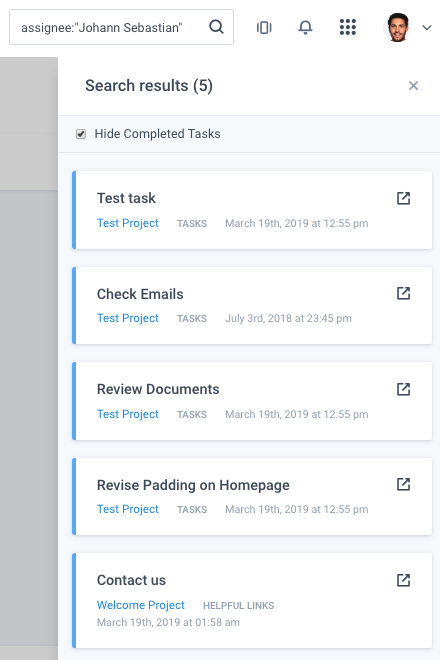Open Test Project link under Check Emails
440x660 pixels.
coord(128,318)
